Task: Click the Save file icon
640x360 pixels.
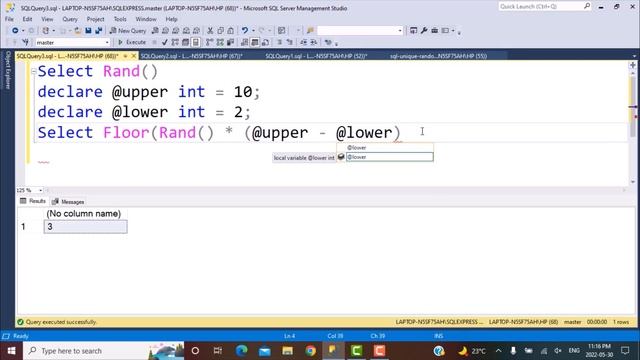Action: tap(88, 31)
